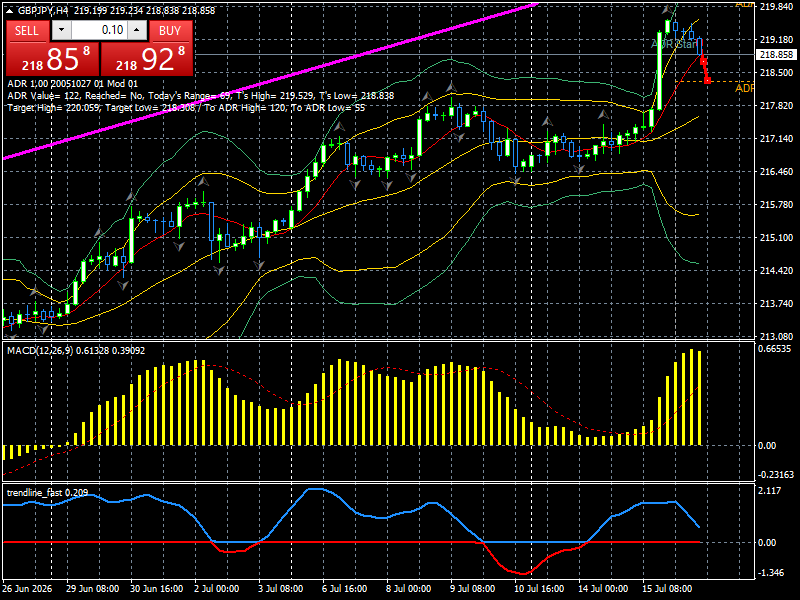This screenshot has width=800, height=600.
Task: Select the 0.10 volume input field
Action: pos(99,31)
